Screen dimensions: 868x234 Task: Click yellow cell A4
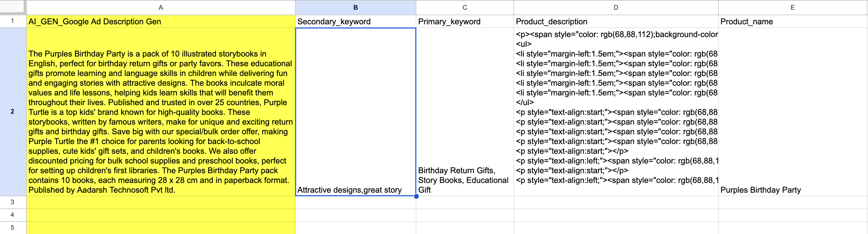coord(161,215)
